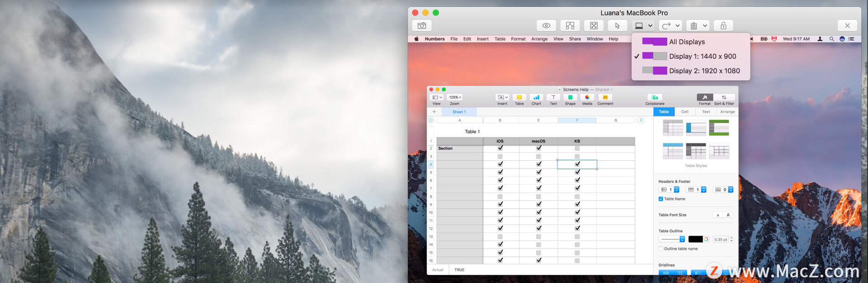Enable the Outline table name checkbox
The image size is (868, 283).
(661, 249)
